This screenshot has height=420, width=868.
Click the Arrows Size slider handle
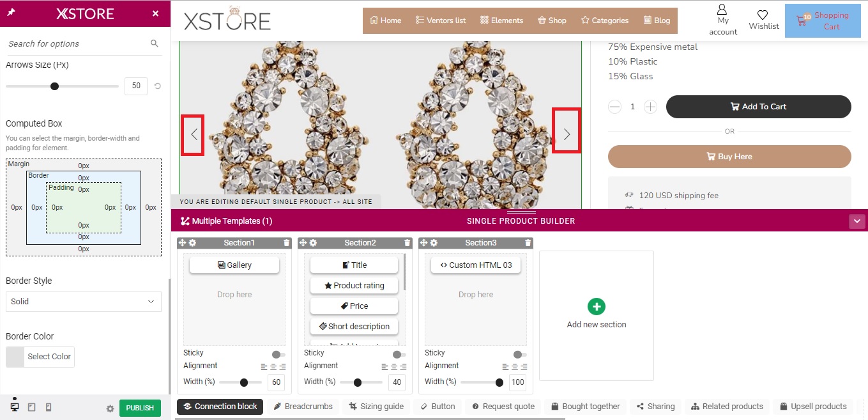54,86
